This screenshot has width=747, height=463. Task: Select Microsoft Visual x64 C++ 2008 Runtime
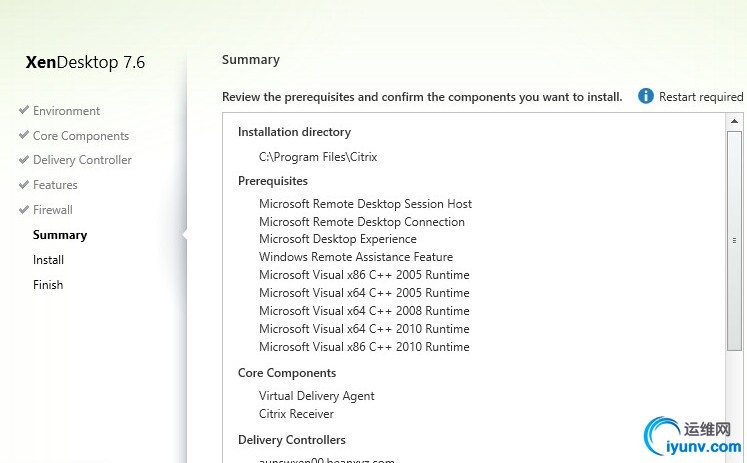click(x=364, y=311)
